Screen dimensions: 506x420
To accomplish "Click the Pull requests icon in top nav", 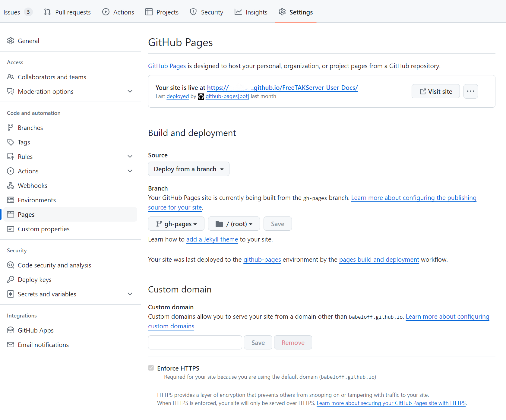I will (x=47, y=12).
